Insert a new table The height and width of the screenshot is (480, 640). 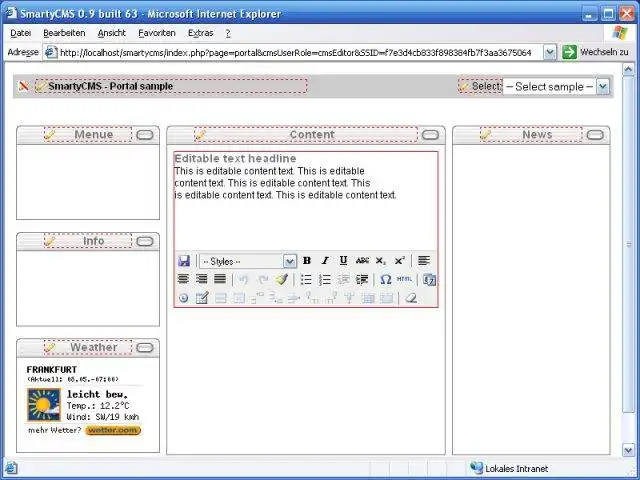[202, 298]
